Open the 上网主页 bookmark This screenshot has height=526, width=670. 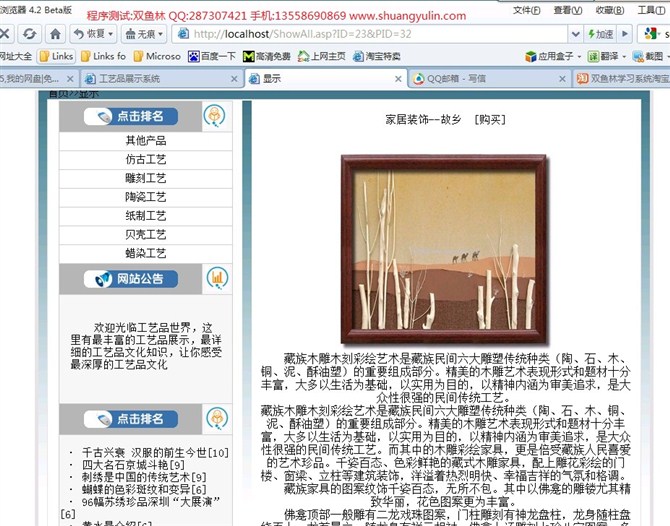pos(322,56)
